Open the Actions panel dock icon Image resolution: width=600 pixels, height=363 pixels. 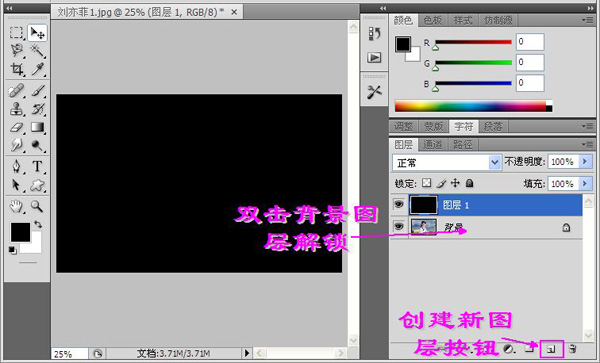click(x=374, y=57)
